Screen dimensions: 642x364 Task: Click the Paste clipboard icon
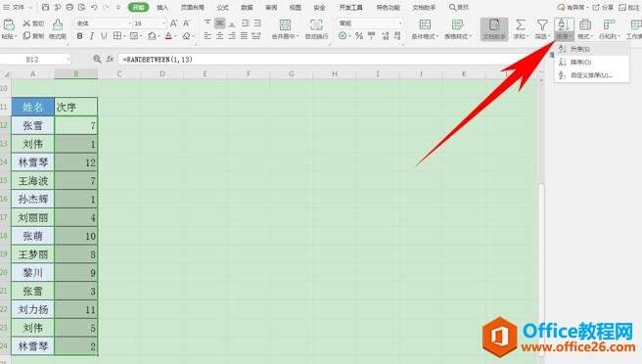click(x=9, y=25)
